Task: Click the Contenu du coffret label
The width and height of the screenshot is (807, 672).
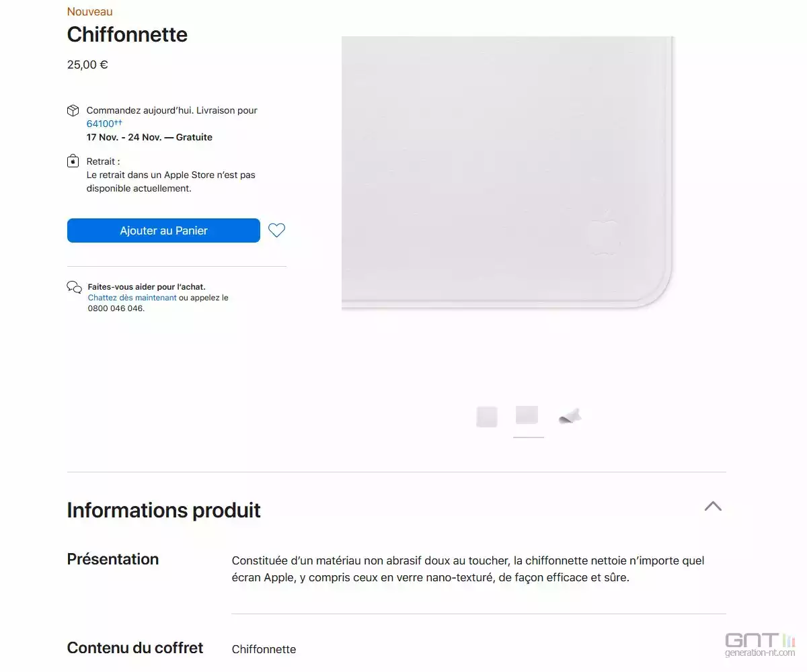Action: 135,648
